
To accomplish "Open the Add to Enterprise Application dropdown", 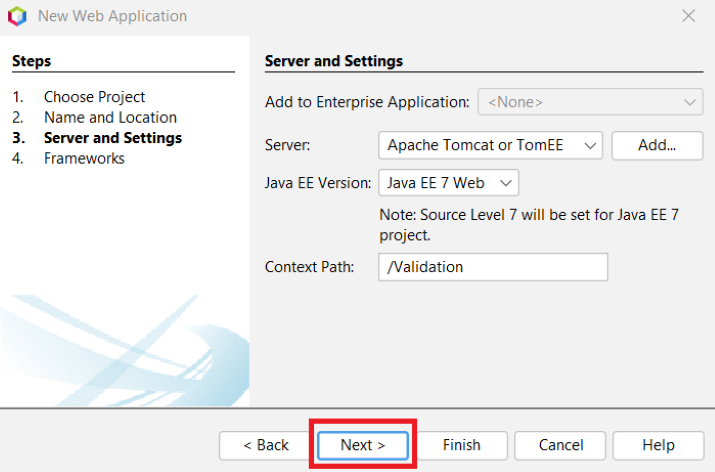I will [x=590, y=102].
